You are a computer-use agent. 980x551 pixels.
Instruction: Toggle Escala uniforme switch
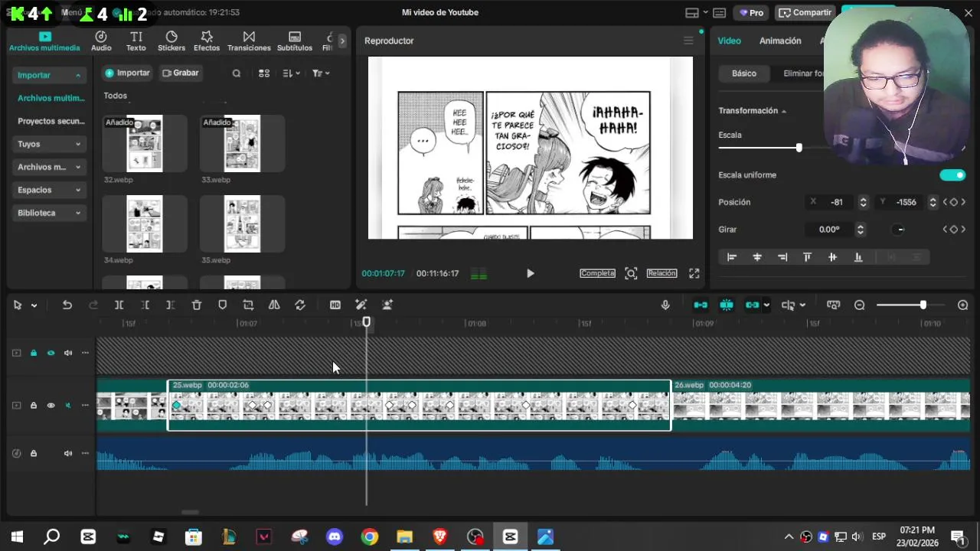[952, 175]
